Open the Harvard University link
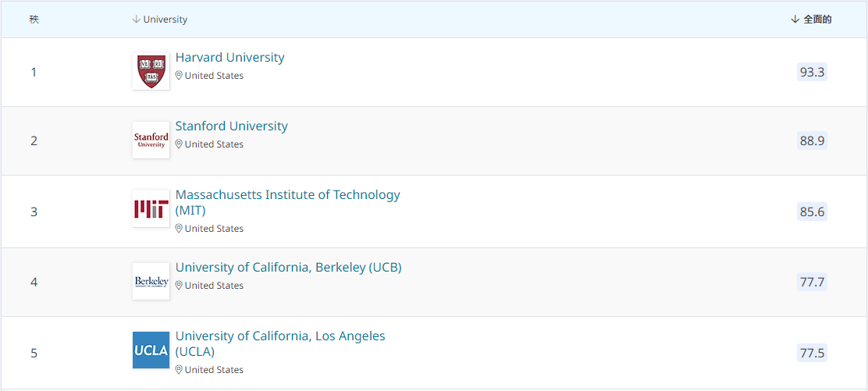This screenshot has height=391, width=868. pos(229,57)
